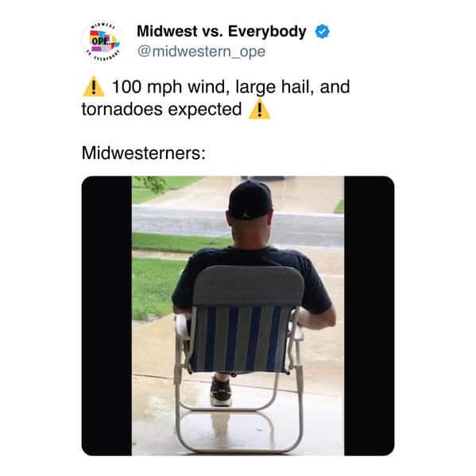This screenshot has height=476, width=476.
Task: Open the Midwest vs. Everybody profile avatar
Action: click(103, 41)
